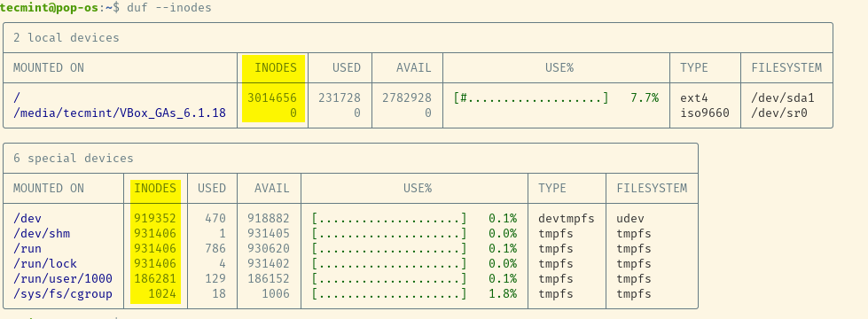Click USE% header in special devices table

coord(418,188)
